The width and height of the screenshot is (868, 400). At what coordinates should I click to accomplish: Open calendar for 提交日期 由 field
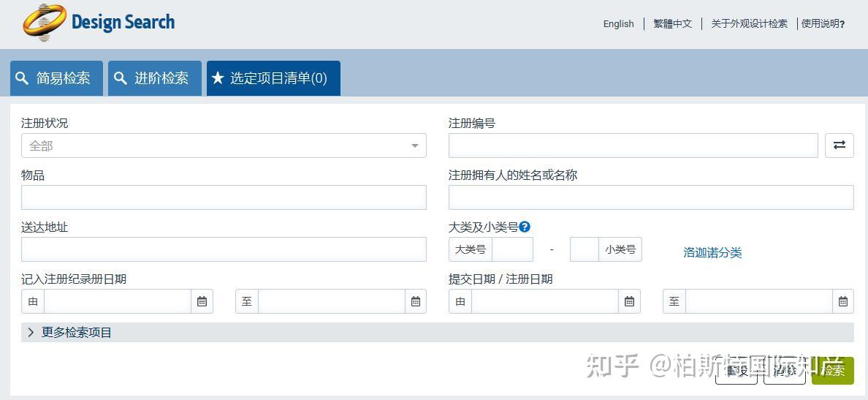point(629,301)
